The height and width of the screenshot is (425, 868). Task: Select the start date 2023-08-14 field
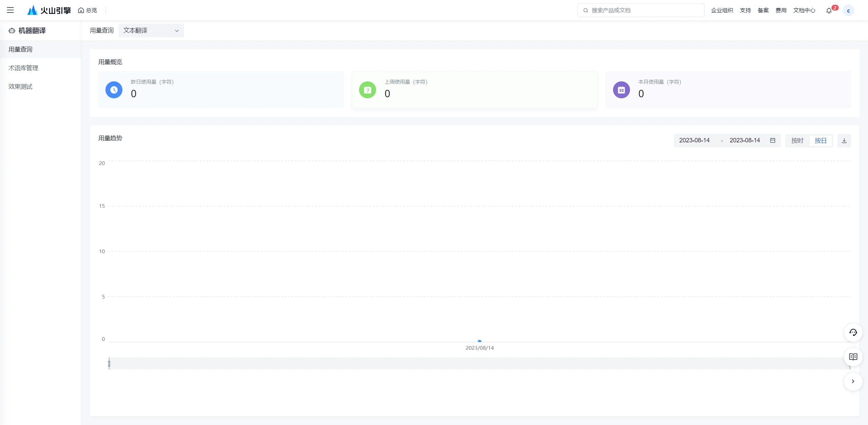point(694,140)
